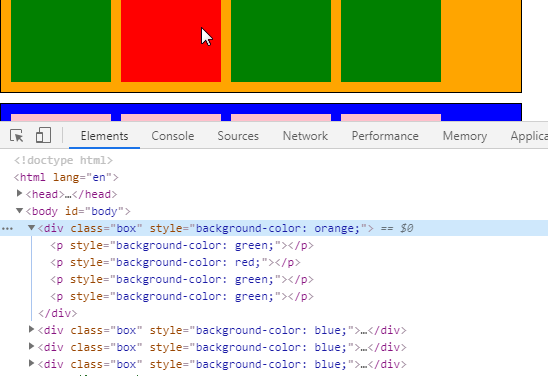548x376 pixels.
Task: Select the last green paragraph node
Action: coord(182,297)
